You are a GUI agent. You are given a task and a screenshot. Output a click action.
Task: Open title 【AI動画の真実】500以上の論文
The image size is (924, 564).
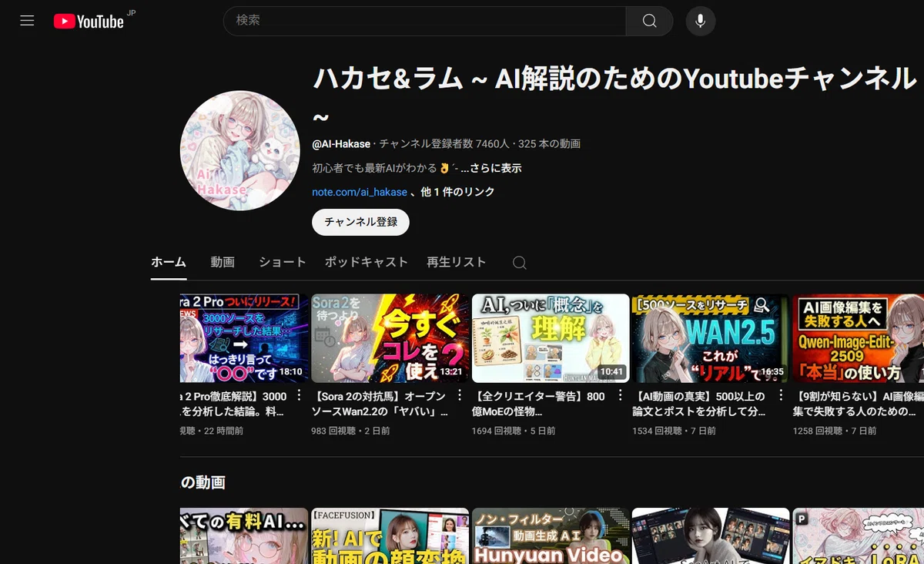click(x=699, y=404)
